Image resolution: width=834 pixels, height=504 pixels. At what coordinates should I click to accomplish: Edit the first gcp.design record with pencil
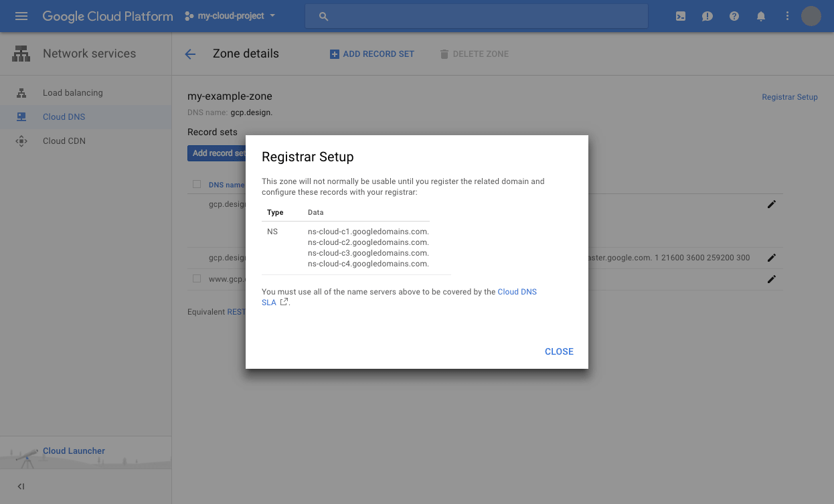771,204
